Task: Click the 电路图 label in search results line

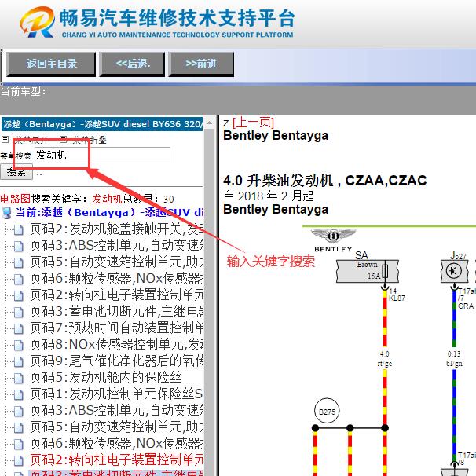Action: [x=15, y=199]
